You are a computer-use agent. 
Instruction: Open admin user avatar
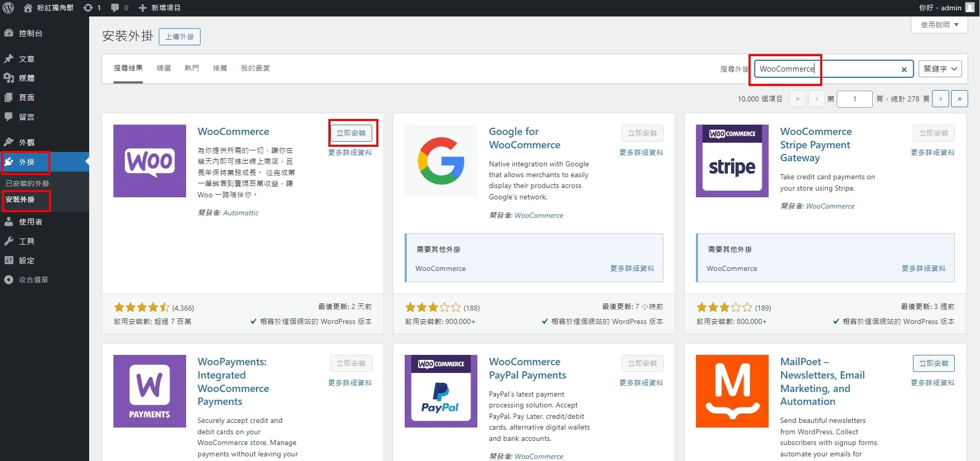point(970,8)
